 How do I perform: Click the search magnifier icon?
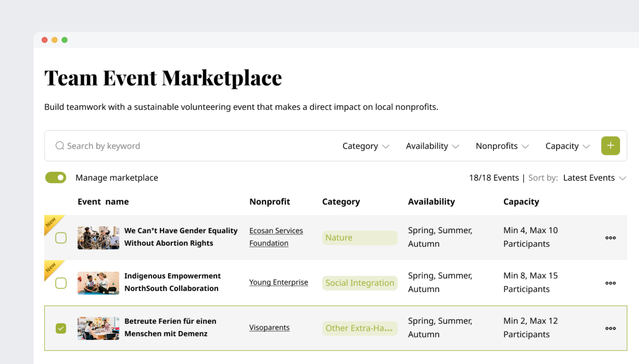click(60, 146)
